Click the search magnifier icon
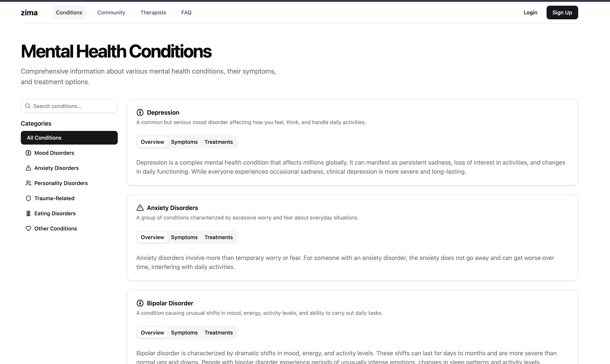Image resolution: width=610 pixels, height=364 pixels. tap(28, 106)
